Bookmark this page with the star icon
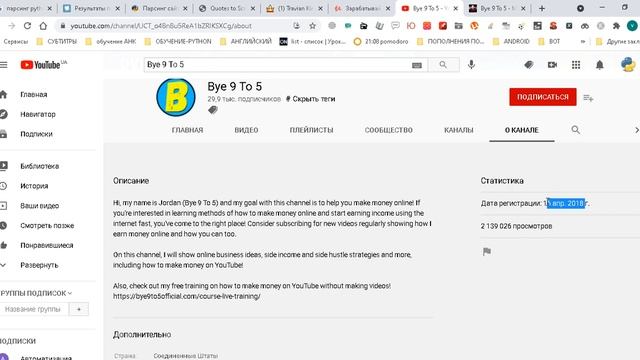 pos(312,26)
